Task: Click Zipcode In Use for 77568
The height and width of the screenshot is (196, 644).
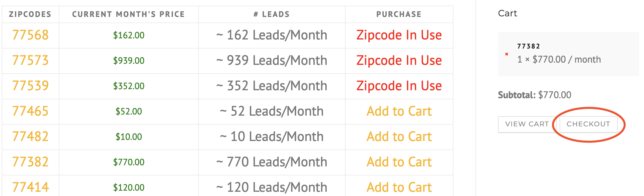Action: tap(399, 35)
